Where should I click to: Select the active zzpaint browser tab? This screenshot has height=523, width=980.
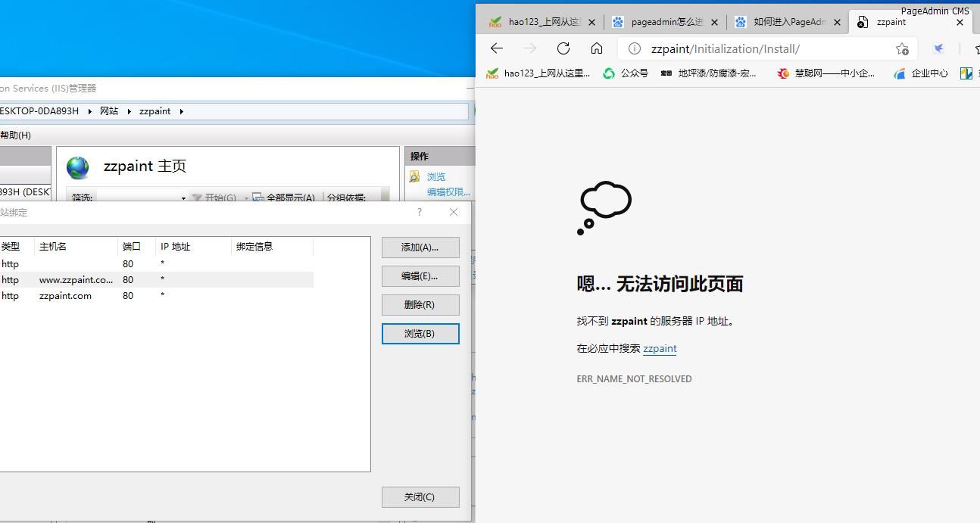[x=909, y=22]
